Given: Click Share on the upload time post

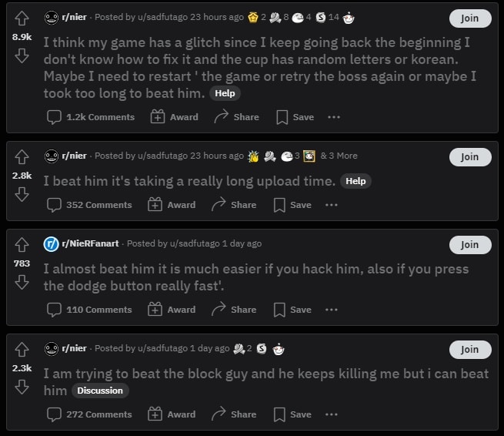Looking at the screenshot, I should (235, 205).
